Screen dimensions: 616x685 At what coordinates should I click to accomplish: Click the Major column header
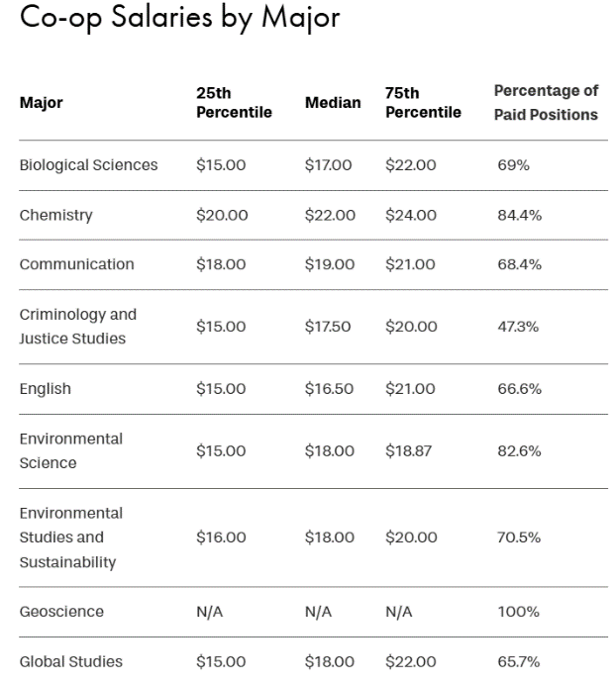pyautogui.click(x=41, y=102)
